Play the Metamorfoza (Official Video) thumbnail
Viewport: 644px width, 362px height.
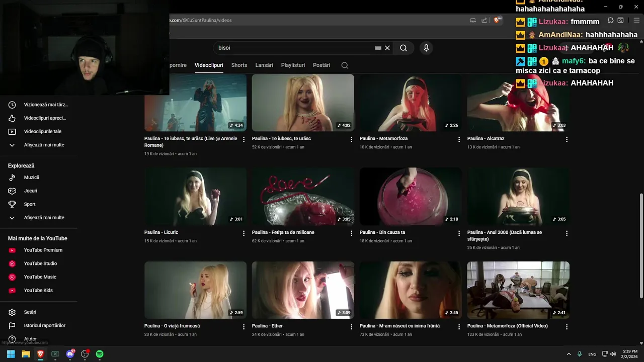[x=518, y=290]
